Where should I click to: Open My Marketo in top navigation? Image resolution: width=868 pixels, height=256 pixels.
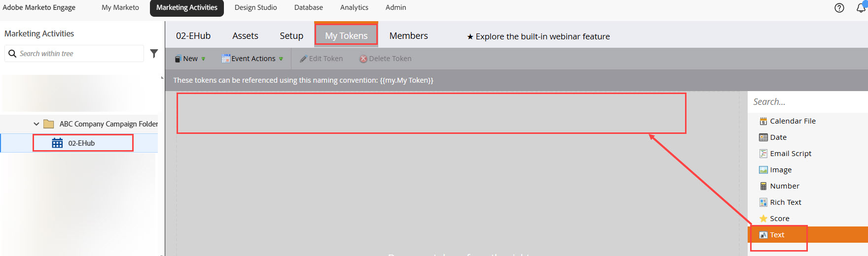pos(120,7)
